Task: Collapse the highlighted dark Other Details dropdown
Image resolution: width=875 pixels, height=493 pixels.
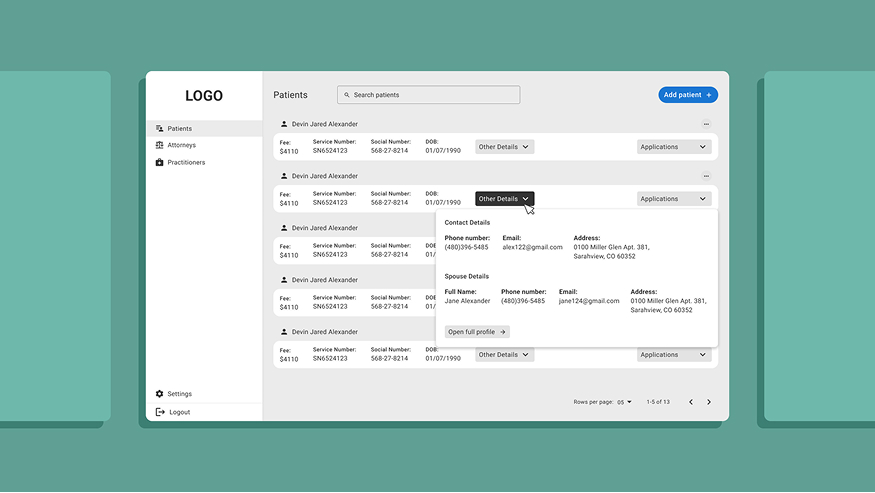Action: pyautogui.click(x=504, y=199)
